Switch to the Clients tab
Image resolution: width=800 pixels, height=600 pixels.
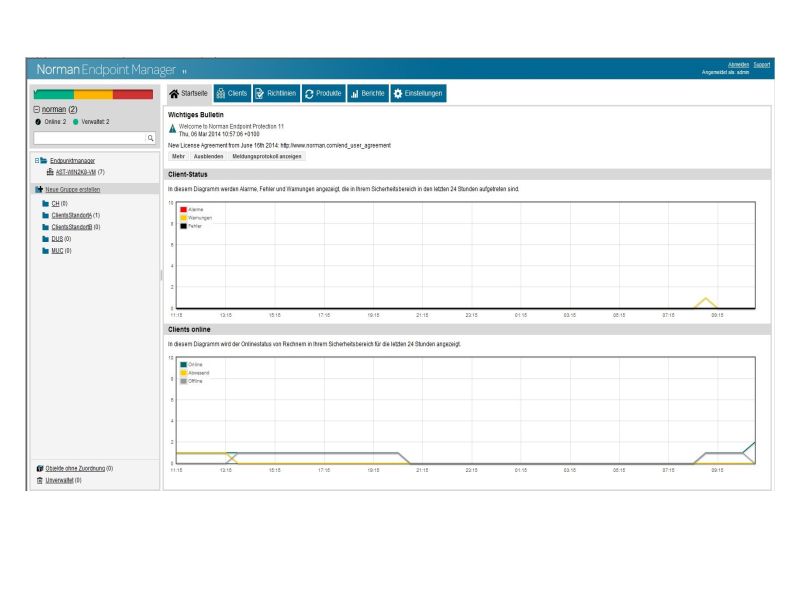click(232, 93)
